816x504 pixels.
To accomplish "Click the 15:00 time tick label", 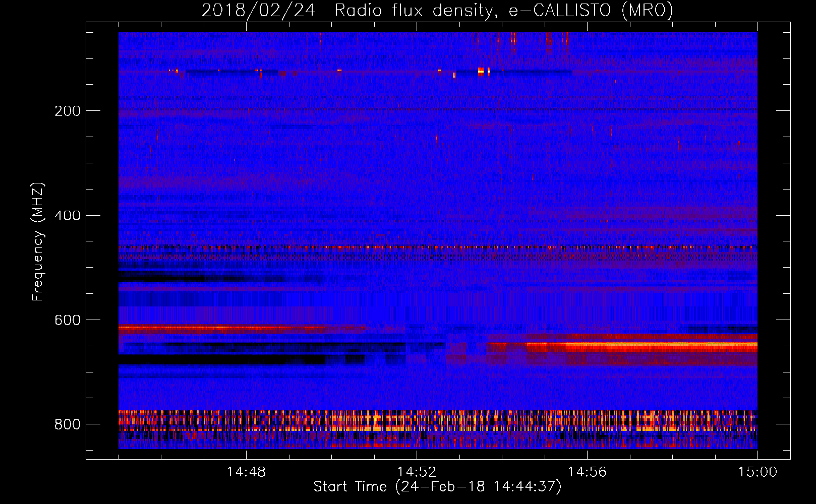I will [x=757, y=472].
